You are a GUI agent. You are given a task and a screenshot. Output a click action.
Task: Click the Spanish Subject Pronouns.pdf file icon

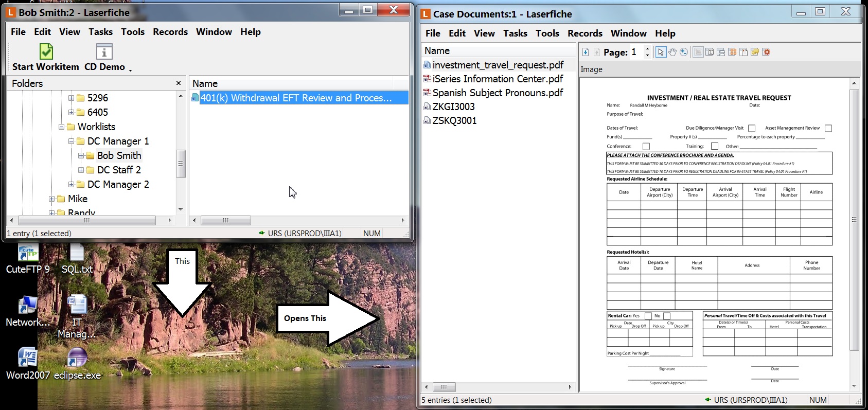click(x=427, y=93)
